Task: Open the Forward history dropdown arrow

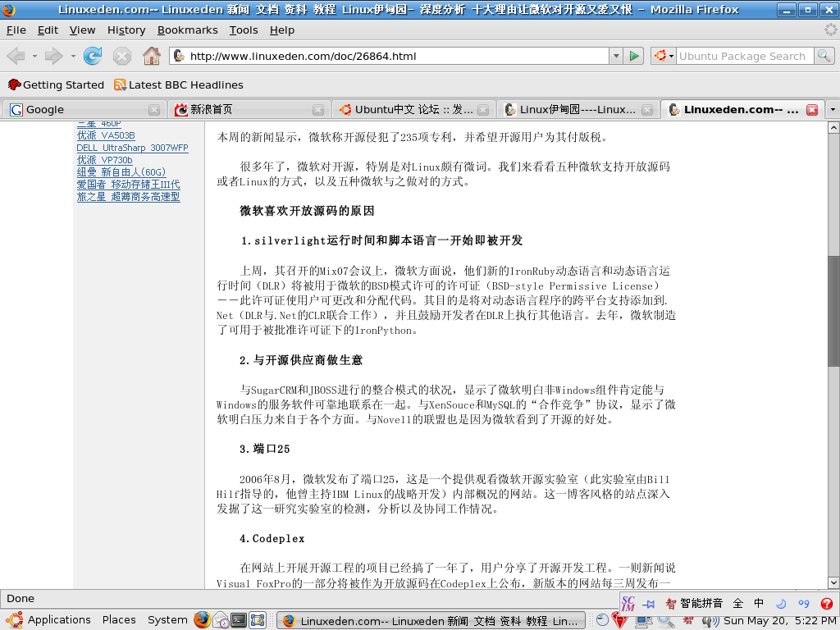Action: pos(73,56)
